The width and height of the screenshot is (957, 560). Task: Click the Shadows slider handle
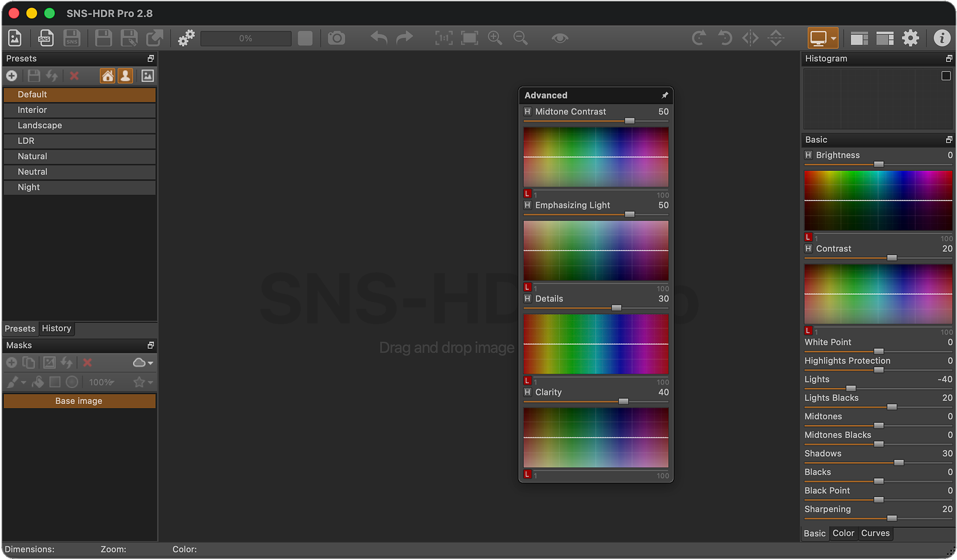898,463
